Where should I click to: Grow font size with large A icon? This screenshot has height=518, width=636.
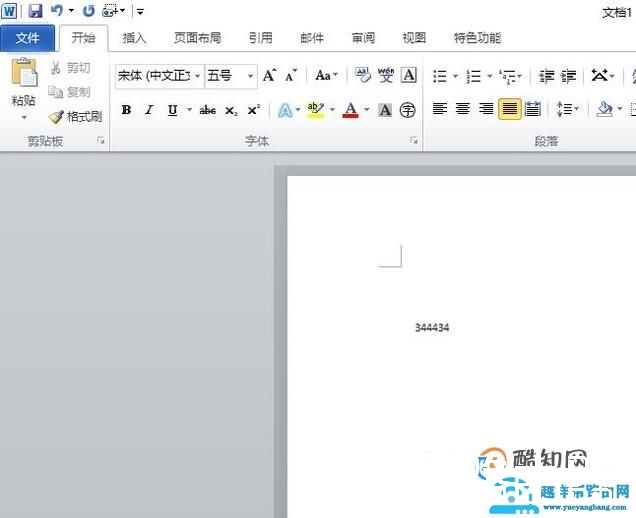point(269,75)
